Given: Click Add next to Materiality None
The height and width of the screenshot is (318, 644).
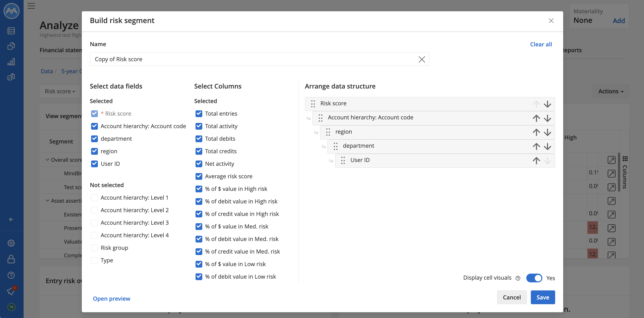Looking at the screenshot, I should coord(619,21).
